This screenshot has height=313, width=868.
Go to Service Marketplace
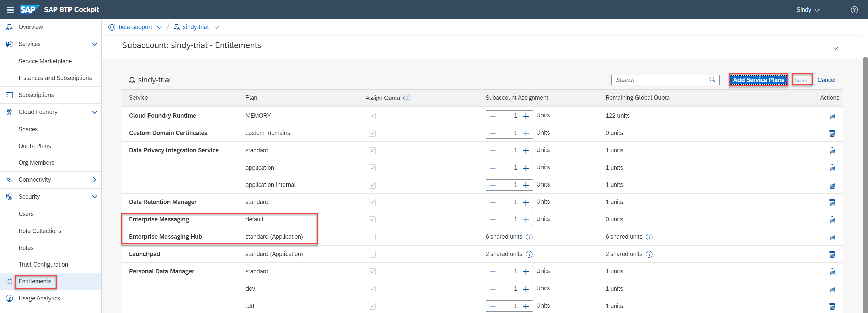pos(45,61)
